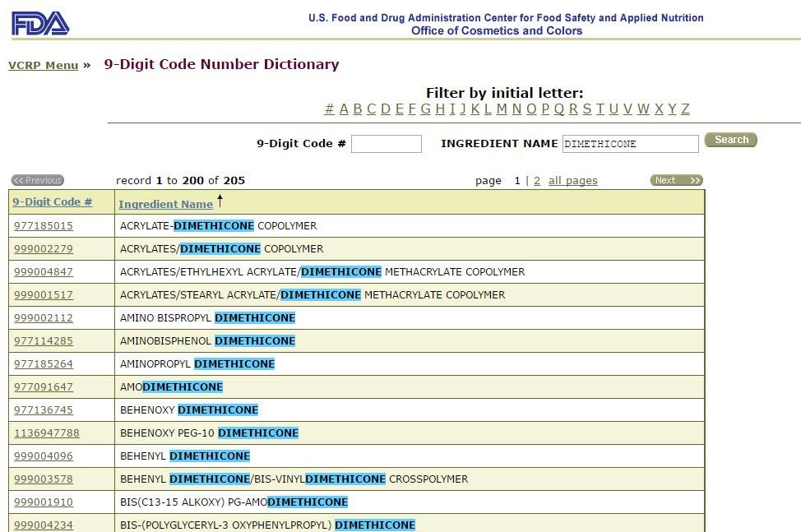Jump to page 2 of results

coord(537,181)
